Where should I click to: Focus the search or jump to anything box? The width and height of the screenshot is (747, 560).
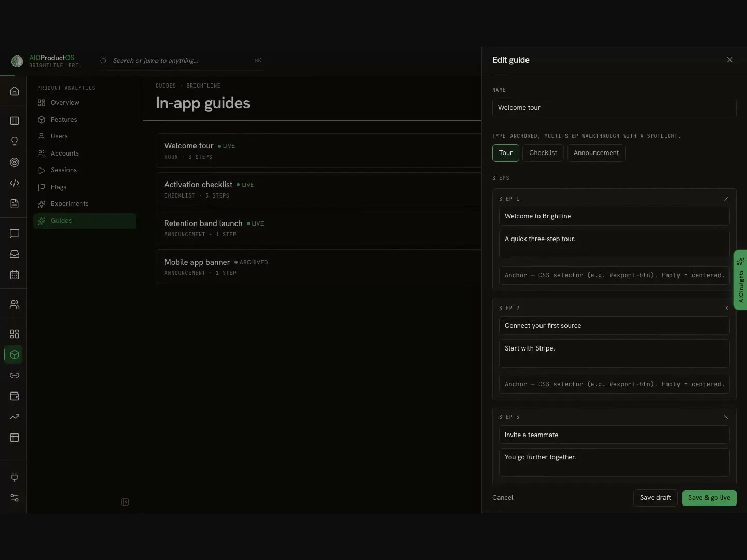(x=181, y=61)
